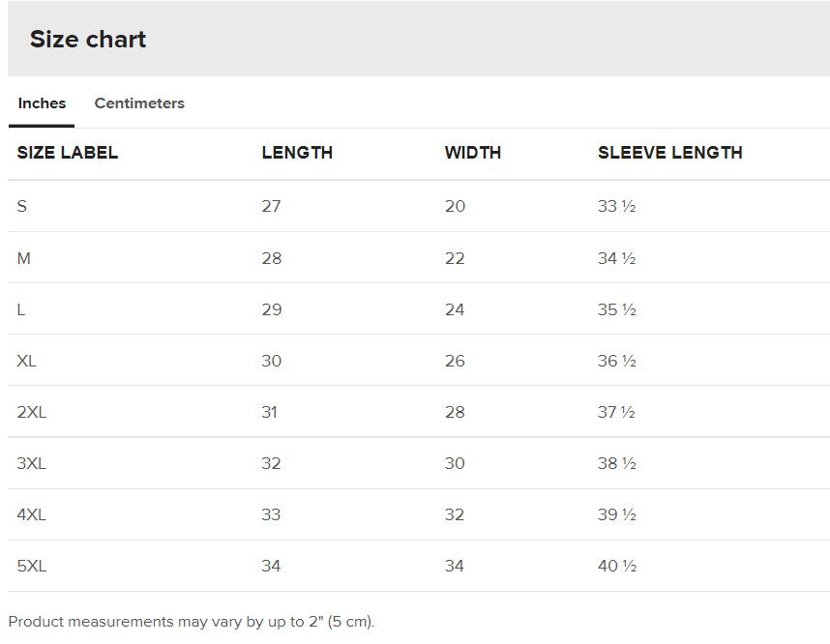The width and height of the screenshot is (830, 644).
Task: Click the Size chart heading
Action: pyautogui.click(x=88, y=40)
